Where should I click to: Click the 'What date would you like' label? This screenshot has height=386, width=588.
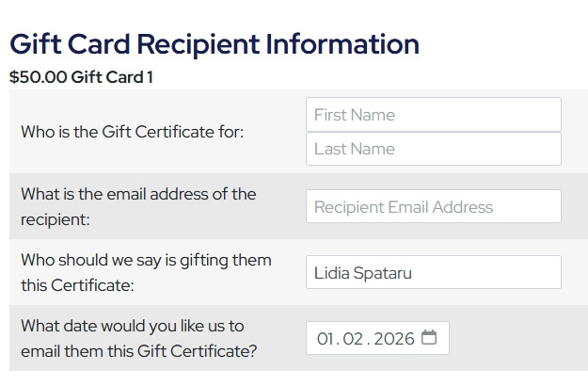coord(132,326)
